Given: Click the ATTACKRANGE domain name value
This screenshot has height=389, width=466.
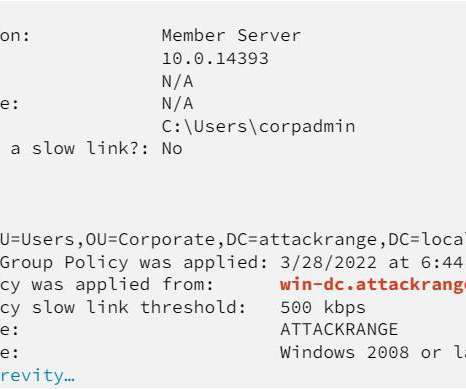Looking at the screenshot, I should 339,329.
